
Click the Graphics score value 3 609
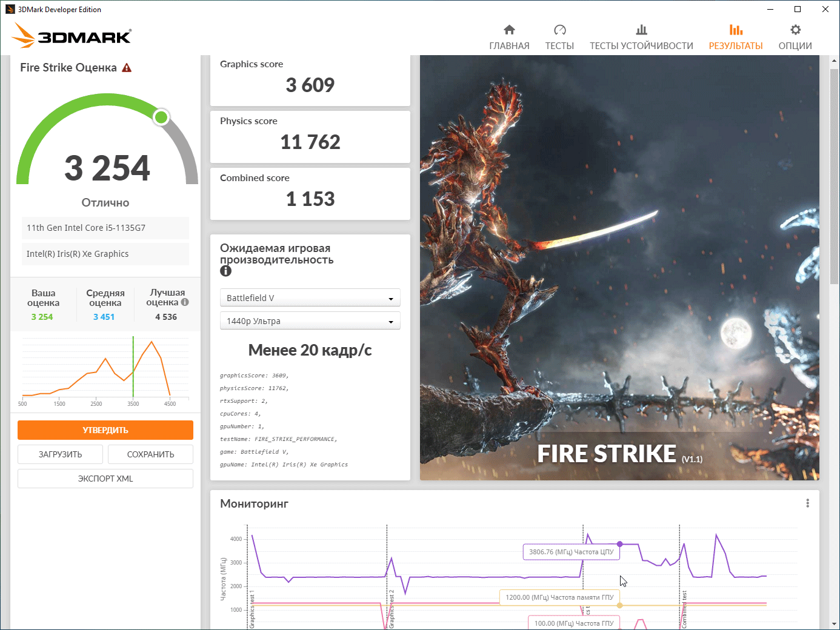click(x=310, y=85)
